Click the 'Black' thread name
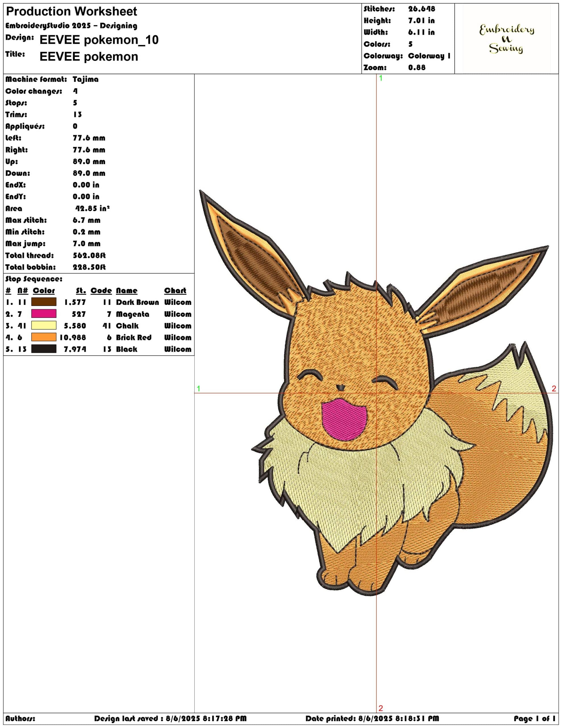 [x=126, y=349]
